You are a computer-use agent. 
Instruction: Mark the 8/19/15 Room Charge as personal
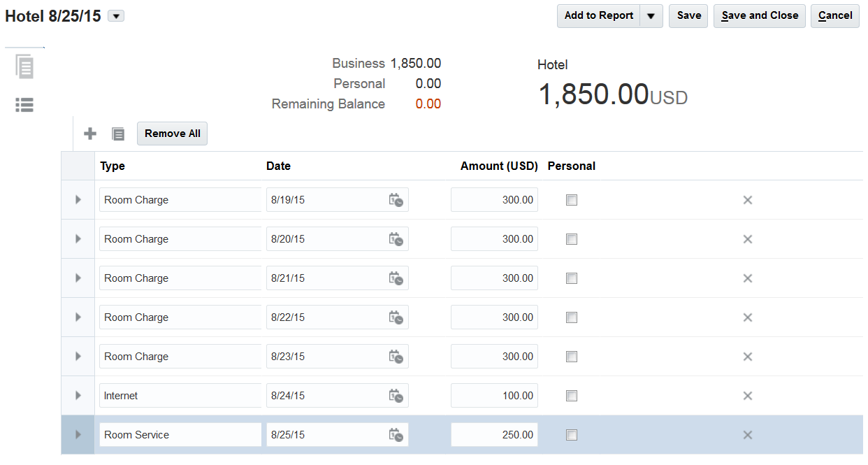[x=572, y=200]
